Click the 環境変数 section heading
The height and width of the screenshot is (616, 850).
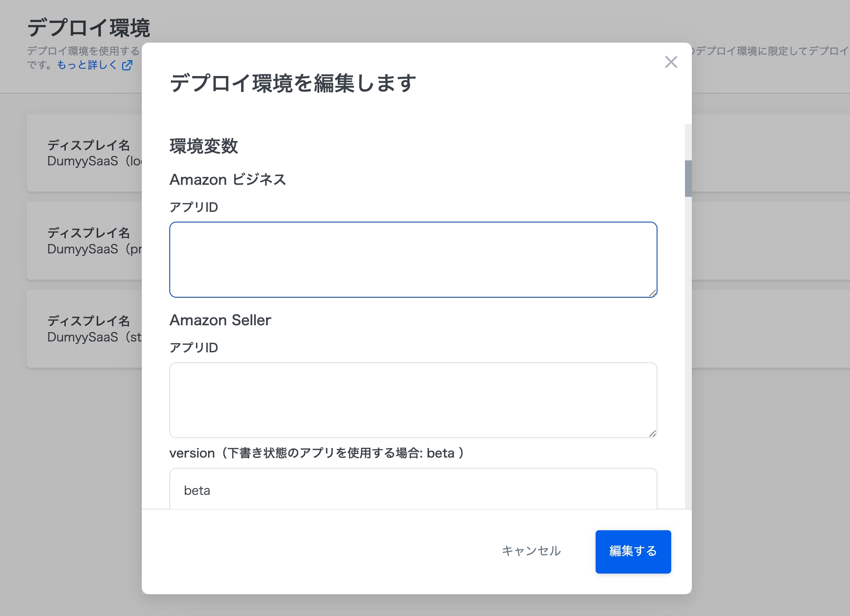[203, 146]
